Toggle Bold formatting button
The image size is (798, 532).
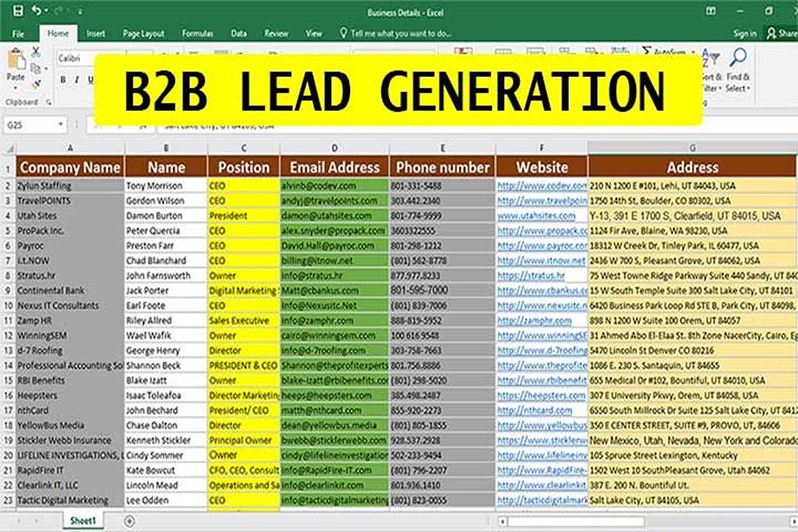(x=63, y=80)
